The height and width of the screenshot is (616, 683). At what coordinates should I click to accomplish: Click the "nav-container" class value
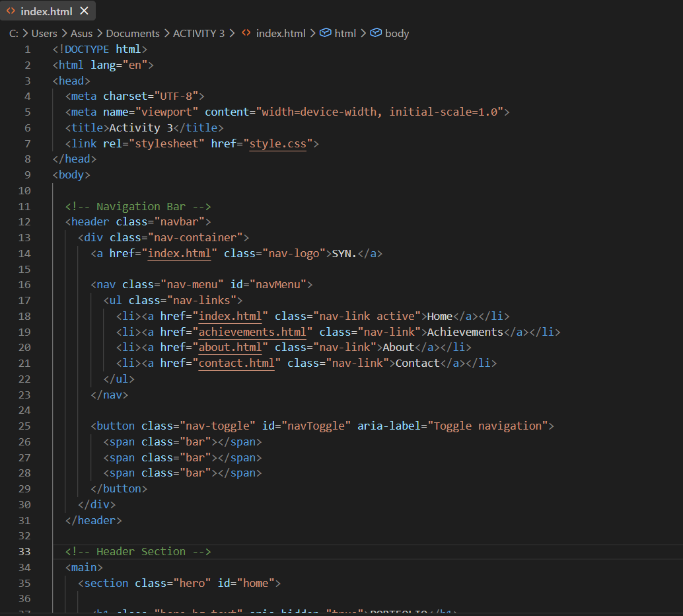pos(195,237)
